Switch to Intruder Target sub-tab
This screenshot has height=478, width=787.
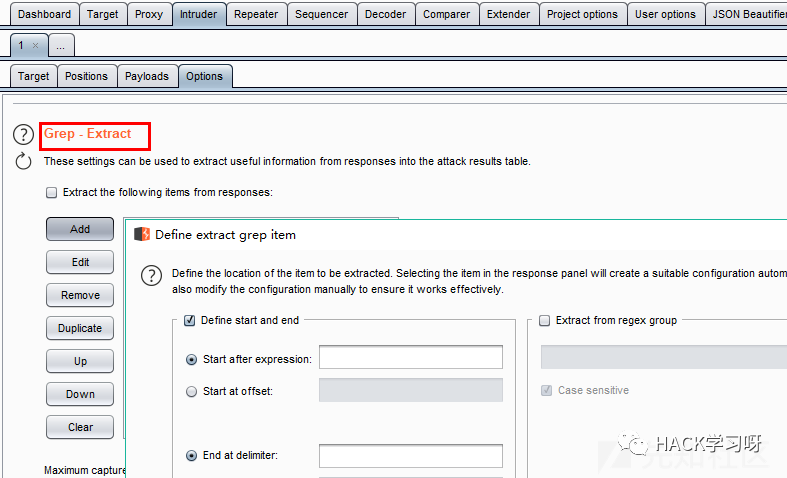tap(34, 76)
